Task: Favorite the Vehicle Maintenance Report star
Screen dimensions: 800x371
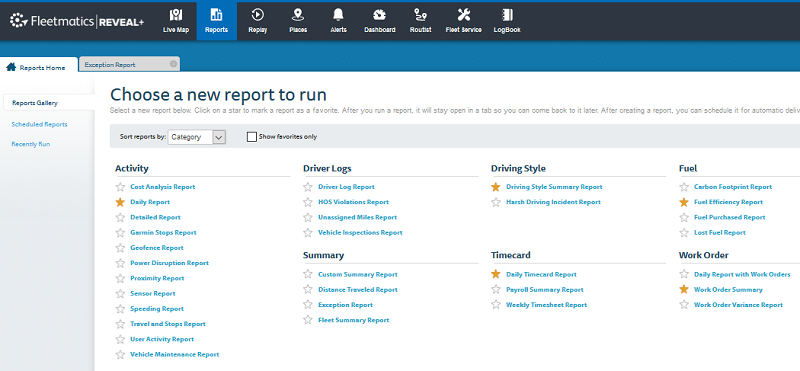Action: pos(120,355)
